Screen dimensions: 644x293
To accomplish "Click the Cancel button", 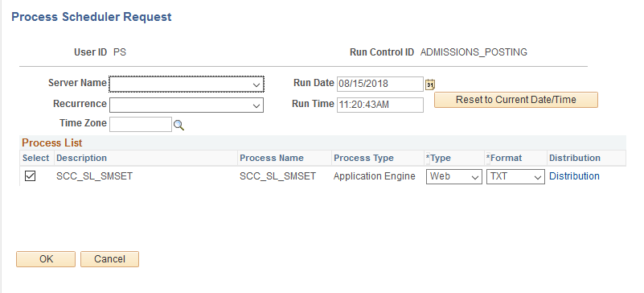I will 109,259.
